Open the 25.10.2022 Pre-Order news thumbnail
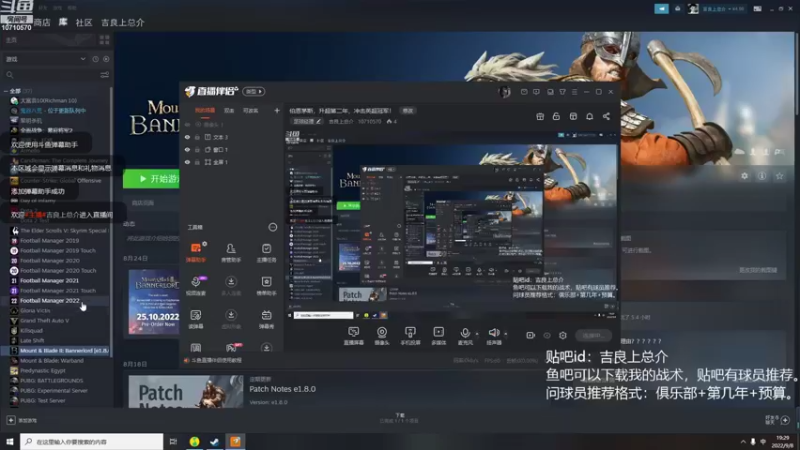 [154, 302]
